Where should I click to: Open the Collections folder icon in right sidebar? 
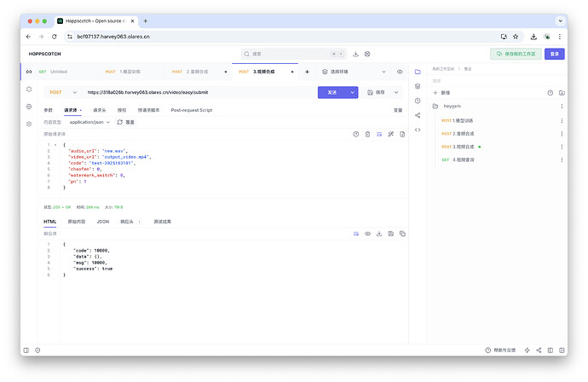tap(418, 72)
